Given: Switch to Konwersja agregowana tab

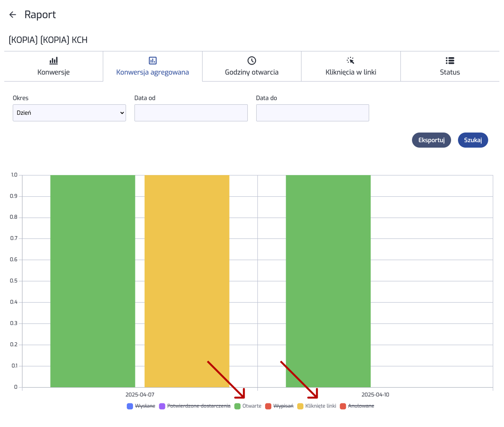Looking at the screenshot, I should click(153, 66).
